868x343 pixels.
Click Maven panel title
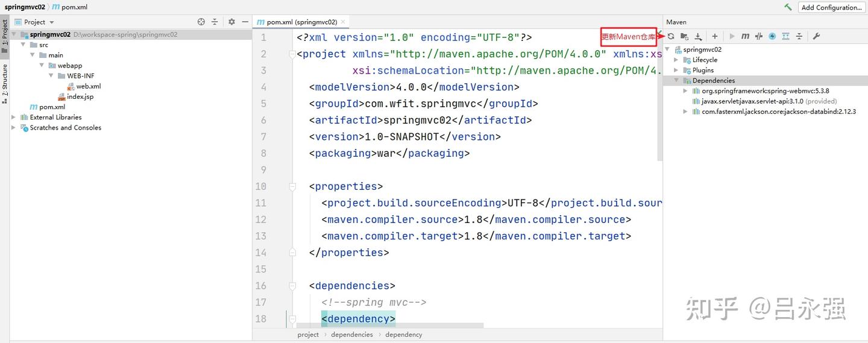(x=676, y=22)
